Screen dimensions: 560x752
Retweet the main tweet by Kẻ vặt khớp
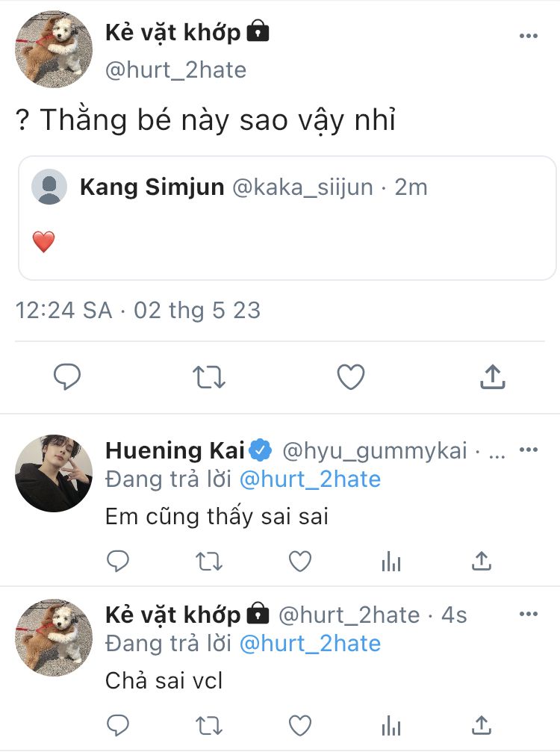pyautogui.click(x=209, y=377)
